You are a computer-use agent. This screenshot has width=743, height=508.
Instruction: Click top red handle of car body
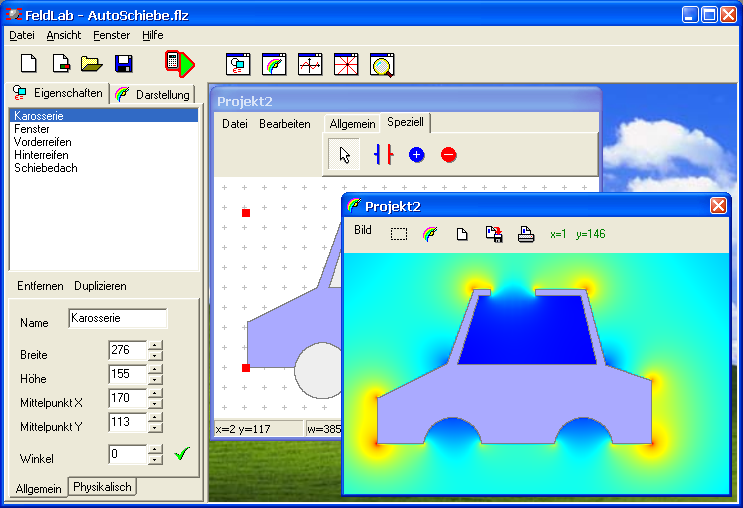pyautogui.click(x=246, y=213)
